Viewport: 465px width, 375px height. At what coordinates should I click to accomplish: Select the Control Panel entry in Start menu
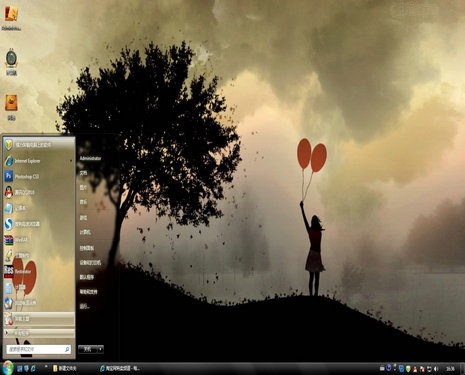87,248
